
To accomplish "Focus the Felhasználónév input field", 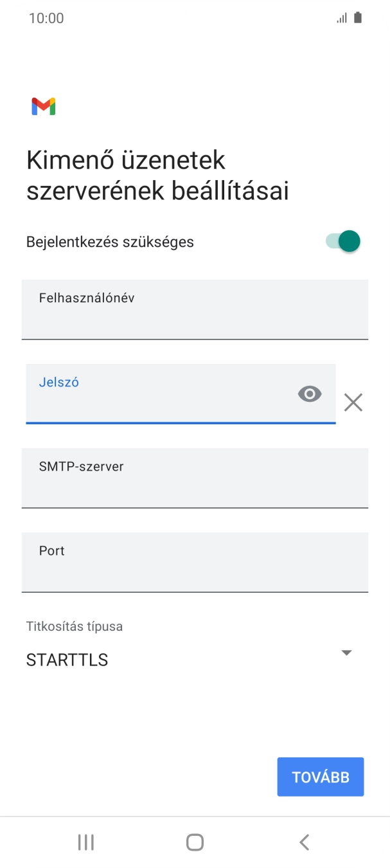I will click(195, 309).
